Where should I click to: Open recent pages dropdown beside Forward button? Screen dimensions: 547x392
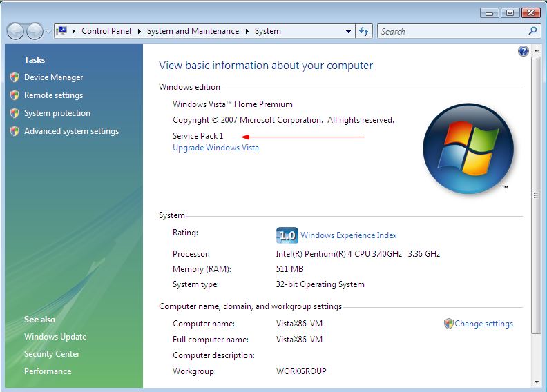click(48, 31)
